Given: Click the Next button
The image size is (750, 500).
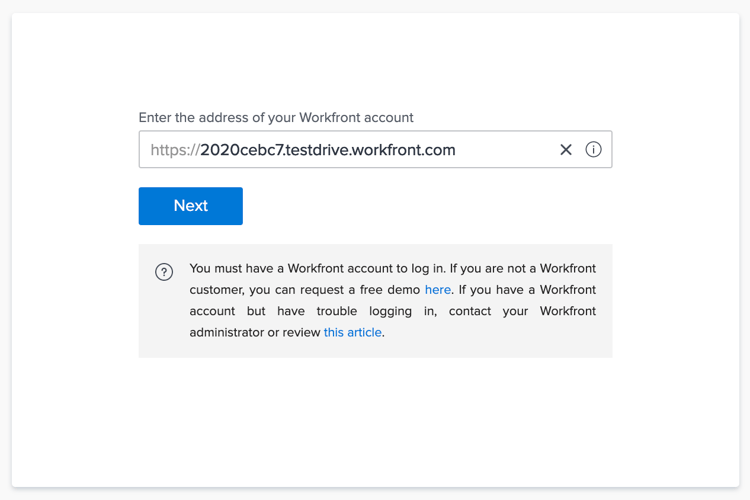Looking at the screenshot, I should pos(191,206).
